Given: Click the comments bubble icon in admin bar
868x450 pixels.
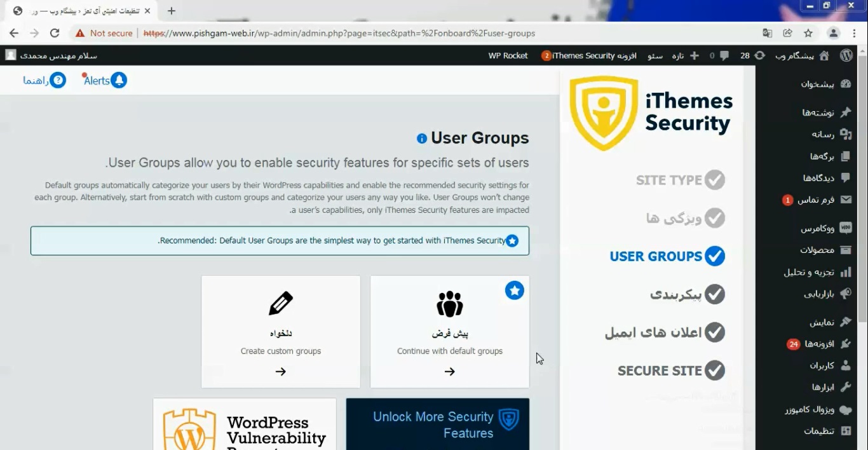Looking at the screenshot, I should pos(724,55).
